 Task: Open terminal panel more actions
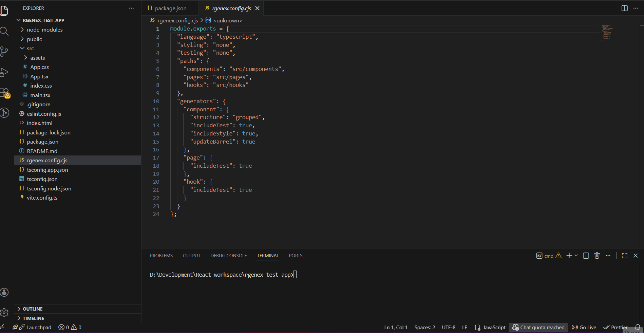coord(608,256)
